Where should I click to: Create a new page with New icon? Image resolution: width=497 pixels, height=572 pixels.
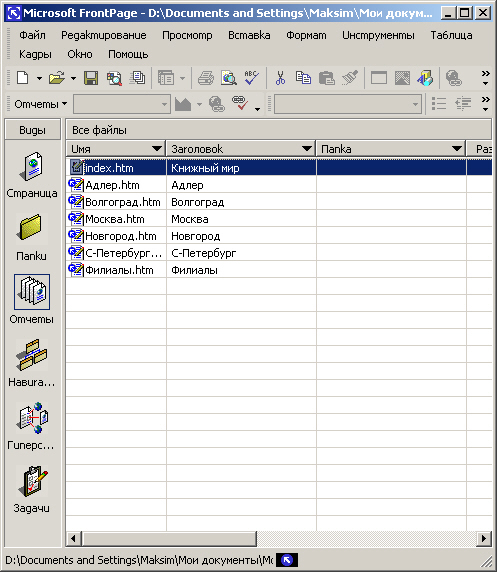pos(23,78)
